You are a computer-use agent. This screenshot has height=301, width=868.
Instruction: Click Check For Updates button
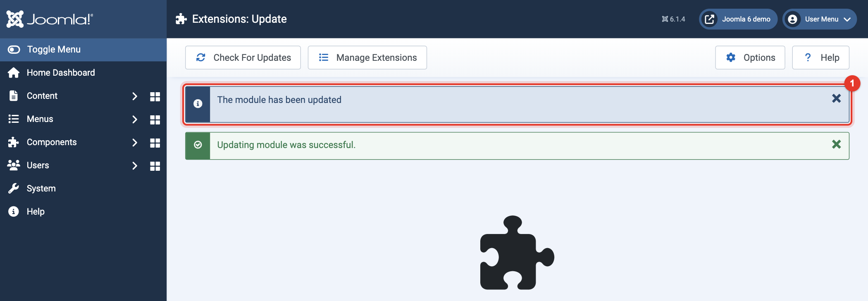coord(243,57)
